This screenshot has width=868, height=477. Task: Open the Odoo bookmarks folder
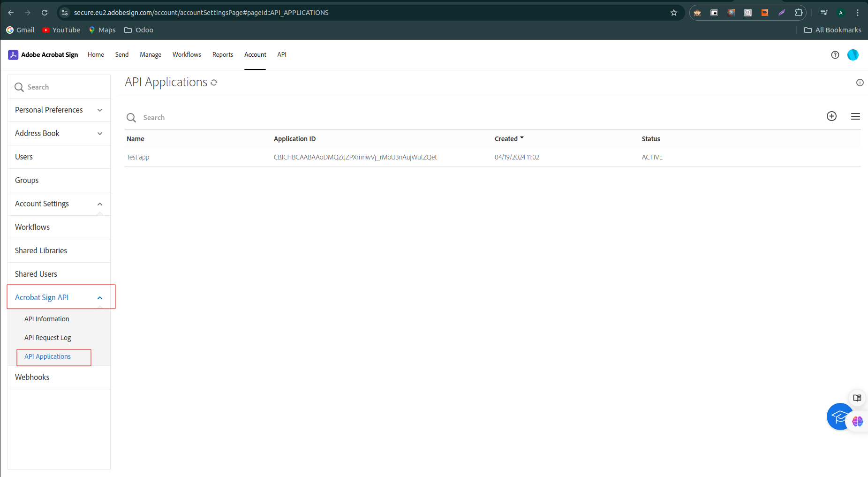coord(139,30)
